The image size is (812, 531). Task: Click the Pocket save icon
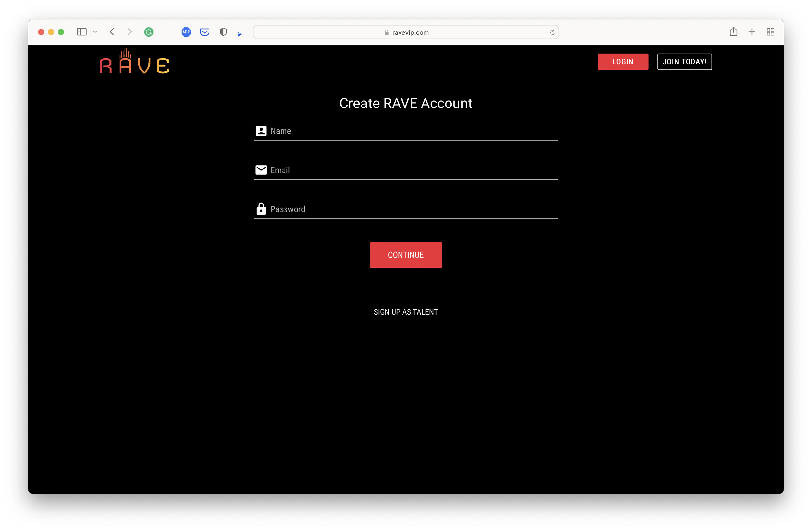[205, 32]
